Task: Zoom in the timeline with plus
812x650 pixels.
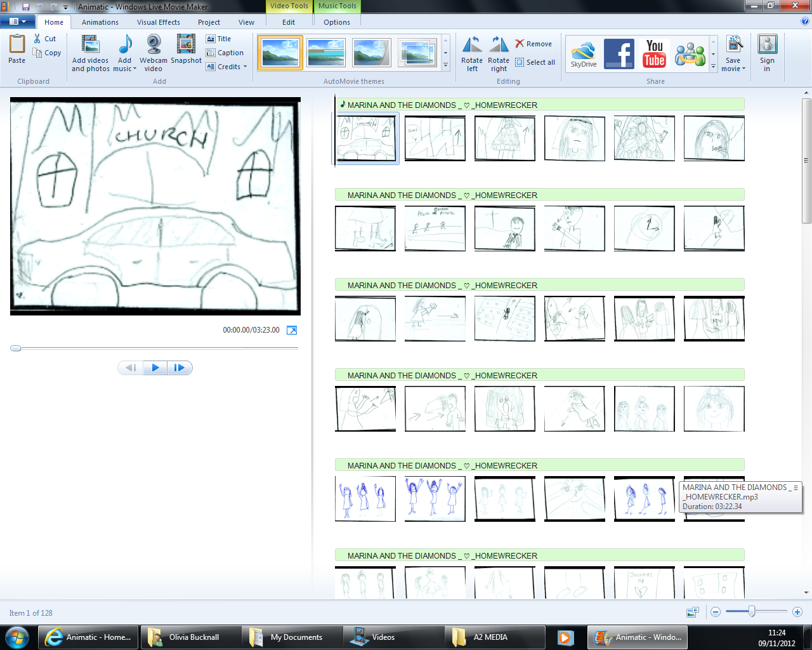Action: tap(797, 612)
